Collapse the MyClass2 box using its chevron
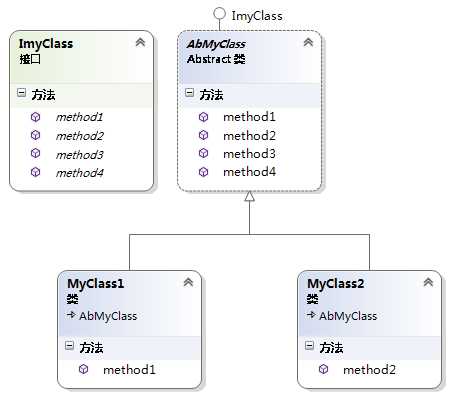Screen dimensions: 453x393 [x=428, y=283]
